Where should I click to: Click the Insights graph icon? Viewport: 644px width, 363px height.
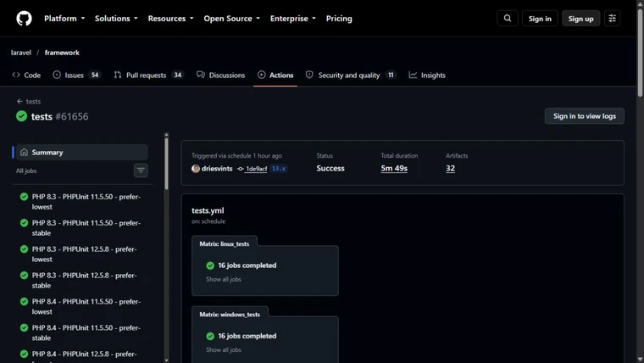[413, 75]
